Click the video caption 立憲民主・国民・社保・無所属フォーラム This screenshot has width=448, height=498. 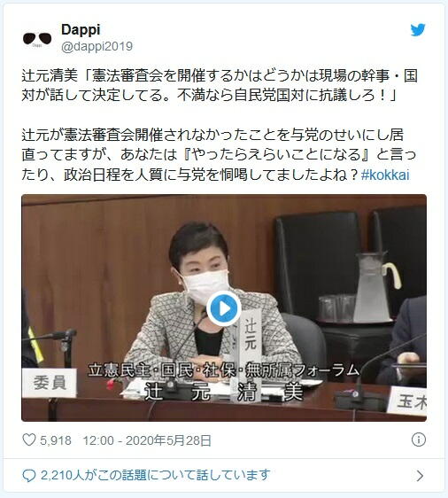[x=223, y=370]
